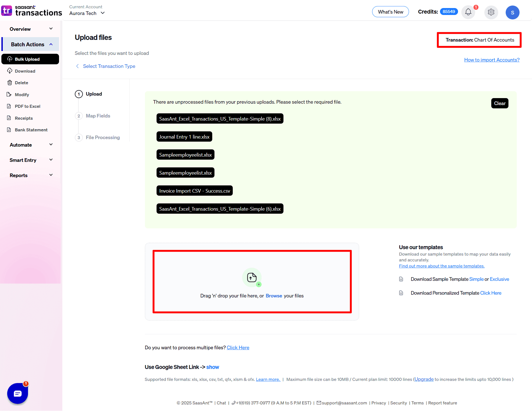Open the chat support bubble icon
The height and width of the screenshot is (411, 532).
[x=18, y=393]
